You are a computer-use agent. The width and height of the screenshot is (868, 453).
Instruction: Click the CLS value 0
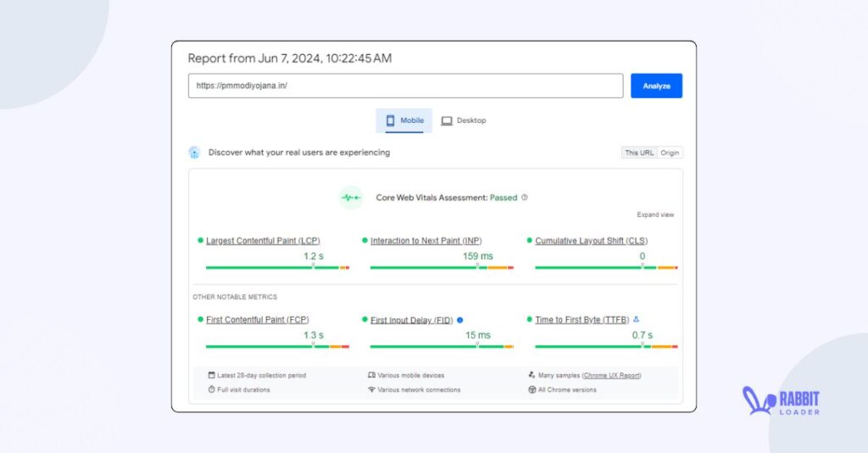643,256
